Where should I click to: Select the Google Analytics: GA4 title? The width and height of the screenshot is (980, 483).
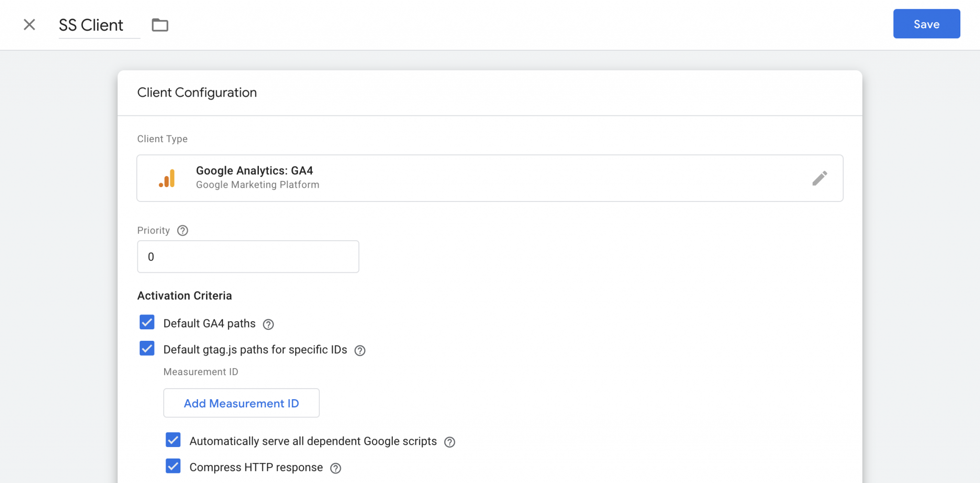[254, 170]
